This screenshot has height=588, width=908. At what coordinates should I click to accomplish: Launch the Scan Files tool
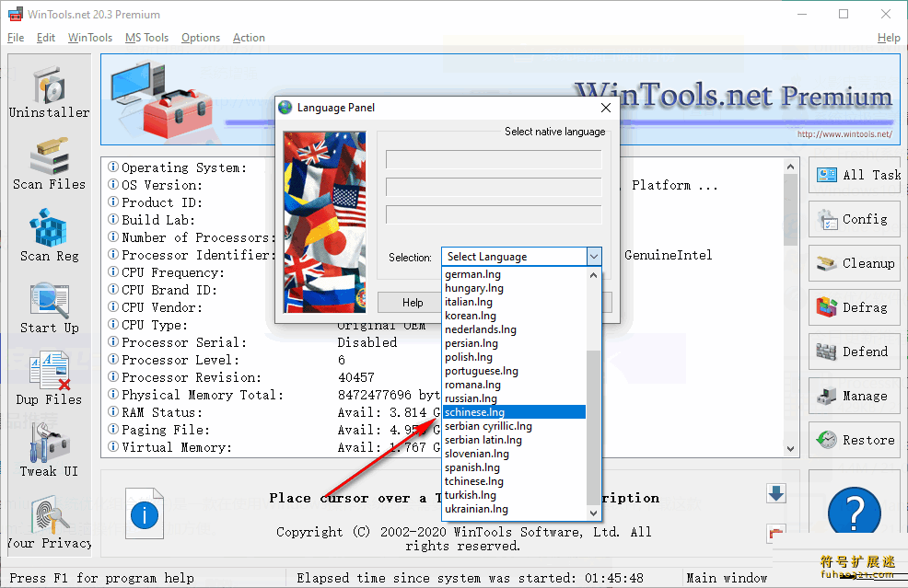click(x=49, y=167)
